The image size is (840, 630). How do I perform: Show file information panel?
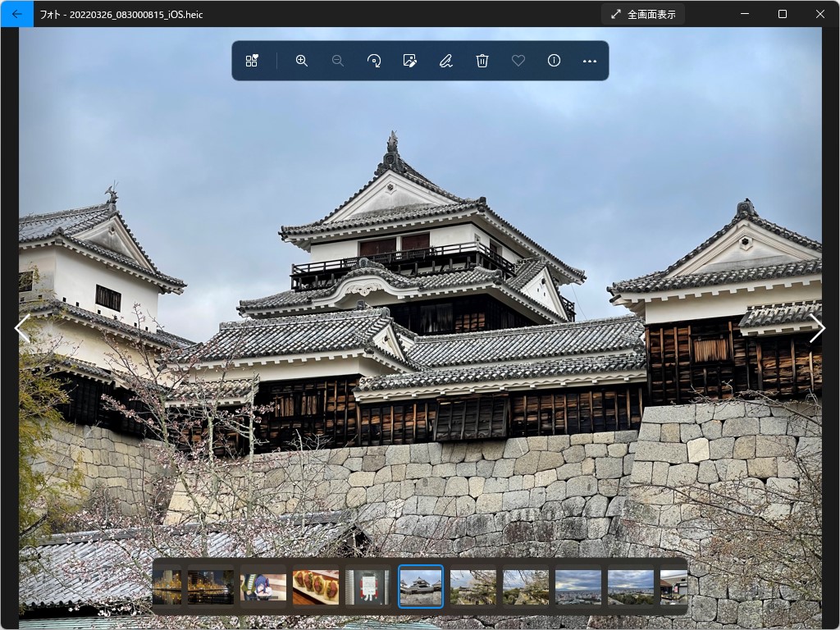(554, 60)
